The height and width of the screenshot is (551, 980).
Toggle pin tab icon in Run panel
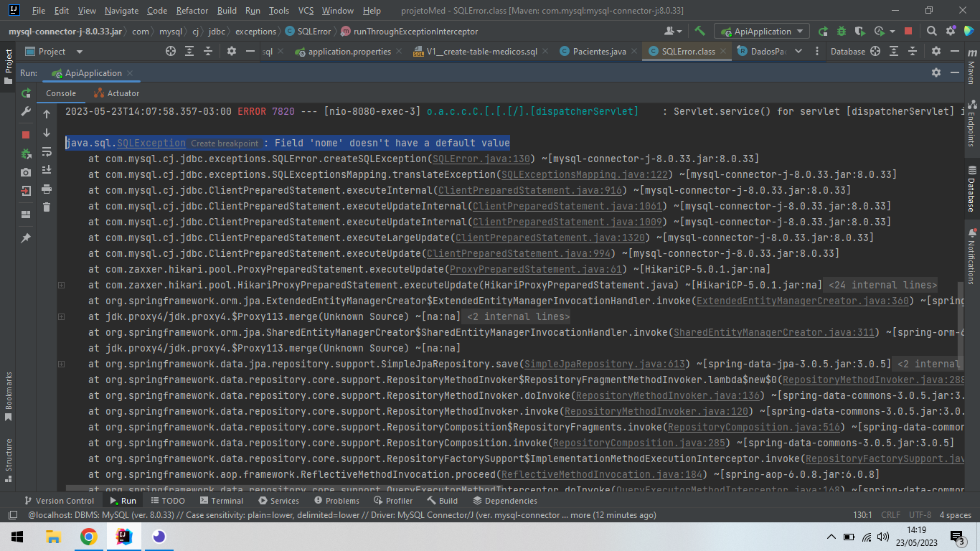26,238
